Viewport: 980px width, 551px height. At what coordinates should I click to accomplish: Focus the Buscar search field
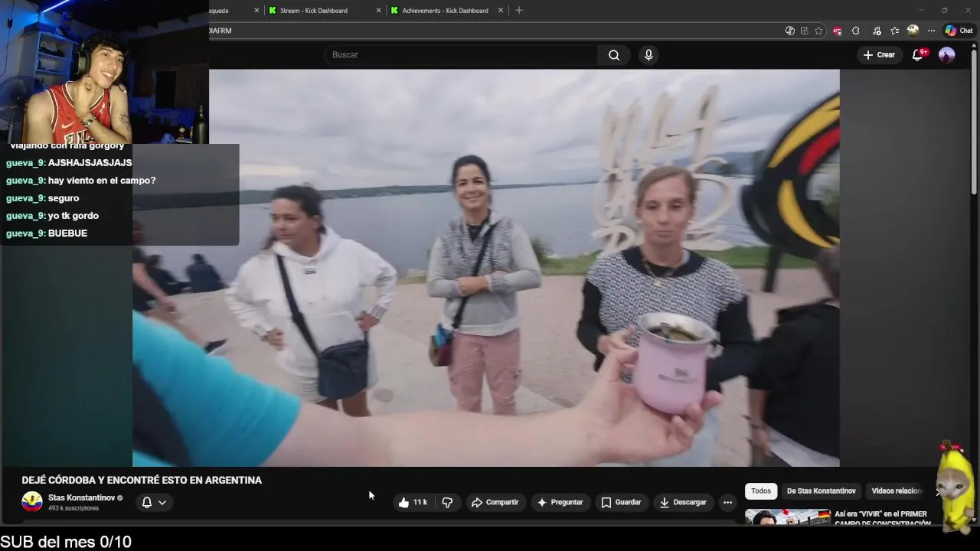pos(460,55)
